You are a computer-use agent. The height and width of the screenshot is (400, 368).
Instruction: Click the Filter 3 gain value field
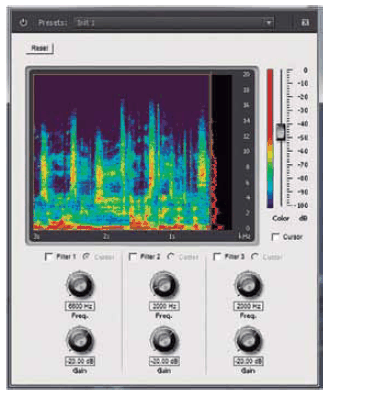coord(248,361)
